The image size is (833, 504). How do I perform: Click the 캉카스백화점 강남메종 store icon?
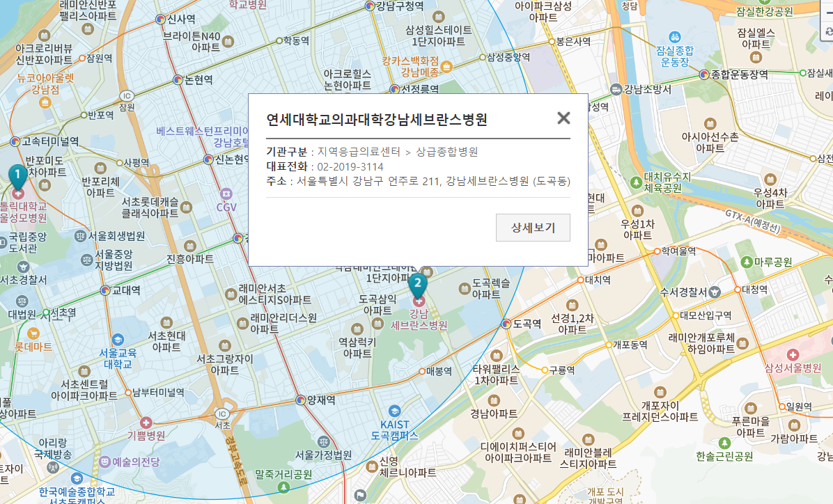[x=446, y=67]
